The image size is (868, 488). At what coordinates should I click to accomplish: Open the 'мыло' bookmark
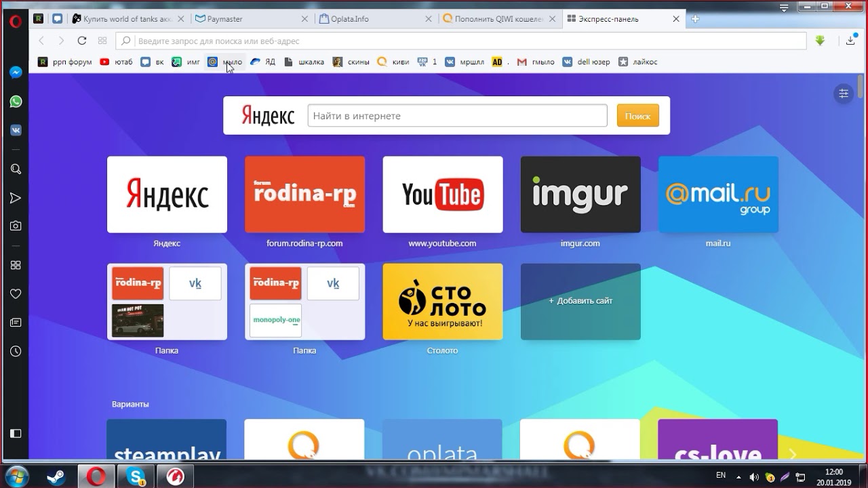[x=225, y=62]
